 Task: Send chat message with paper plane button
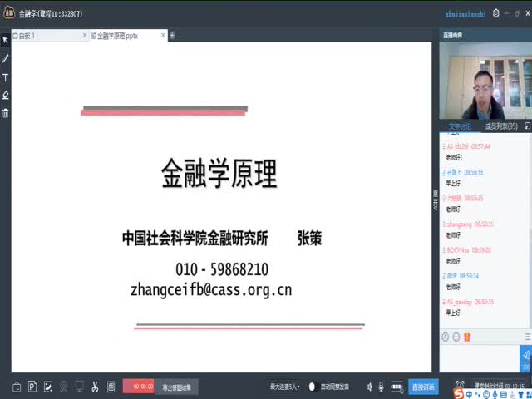[525, 358]
